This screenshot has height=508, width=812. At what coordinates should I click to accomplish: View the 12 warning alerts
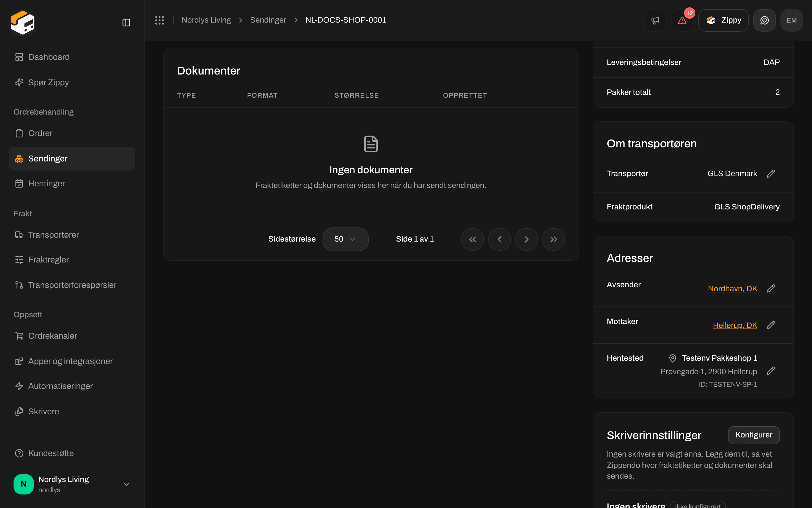click(682, 20)
